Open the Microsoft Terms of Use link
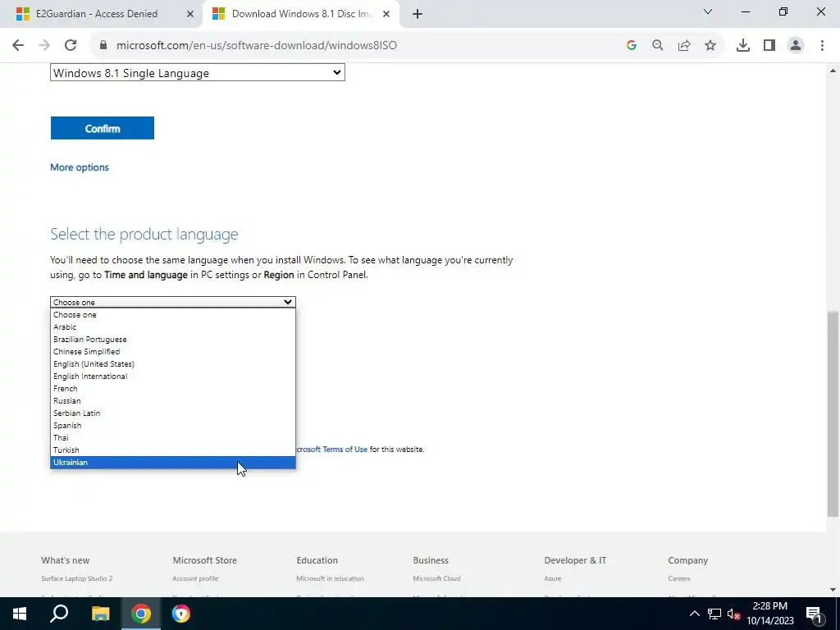The image size is (840, 630). click(331, 450)
